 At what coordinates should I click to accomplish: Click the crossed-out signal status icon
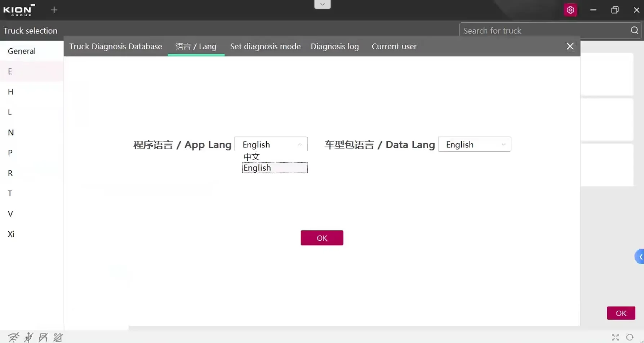pyautogui.click(x=58, y=337)
